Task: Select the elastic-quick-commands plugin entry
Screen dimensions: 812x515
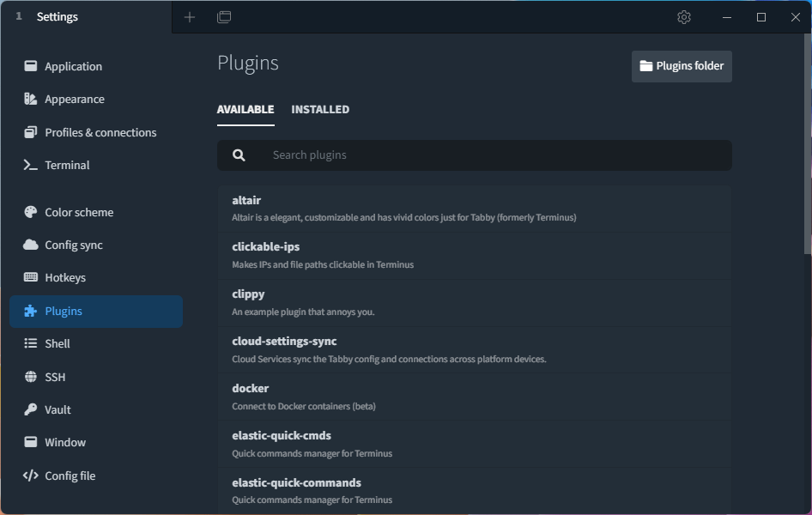Action: click(475, 491)
